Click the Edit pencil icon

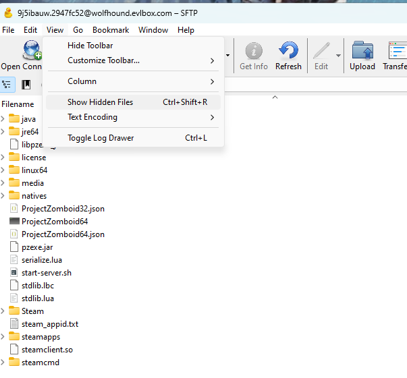click(x=321, y=50)
